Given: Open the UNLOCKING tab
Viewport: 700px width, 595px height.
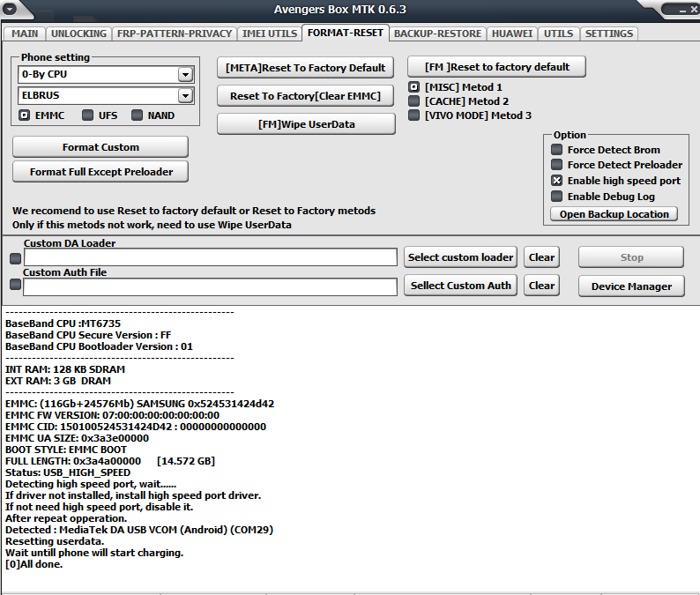Looking at the screenshot, I should coord(78,33).
